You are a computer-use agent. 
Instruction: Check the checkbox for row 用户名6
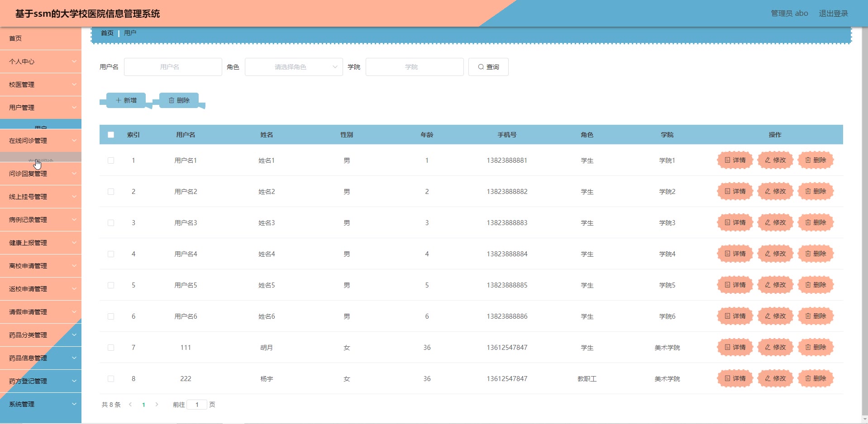(x=111, y=316)
